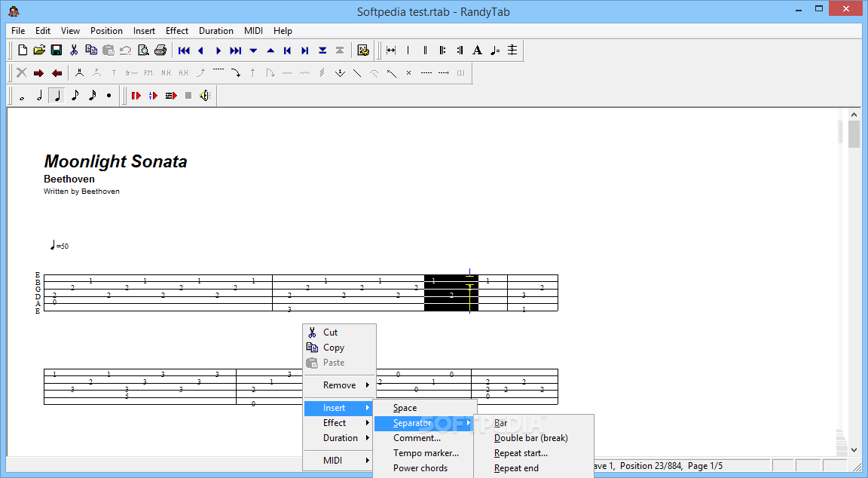868x478 pixels.
Task: Click the Moonlight Sonata title text
Action: (116, 161)
